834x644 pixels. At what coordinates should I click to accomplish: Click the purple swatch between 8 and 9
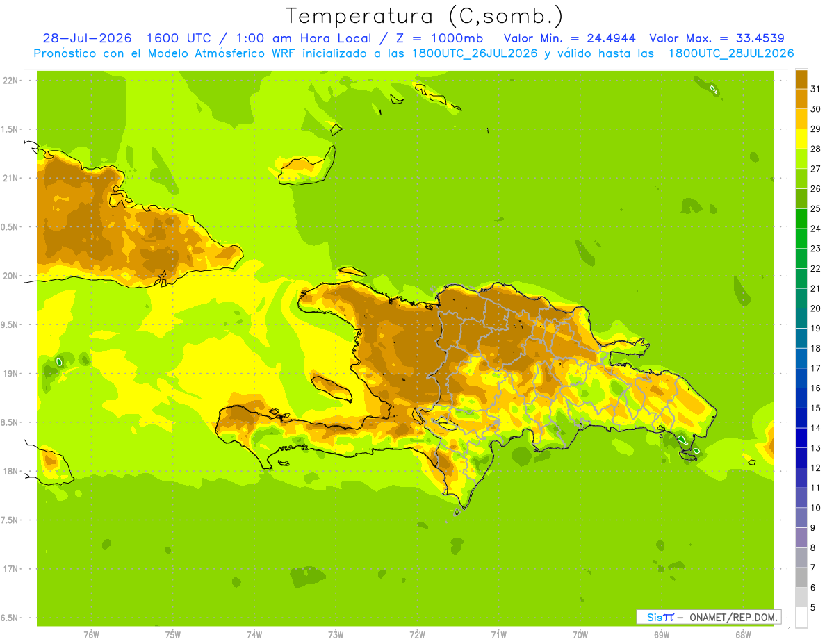(x=801, y=538)
